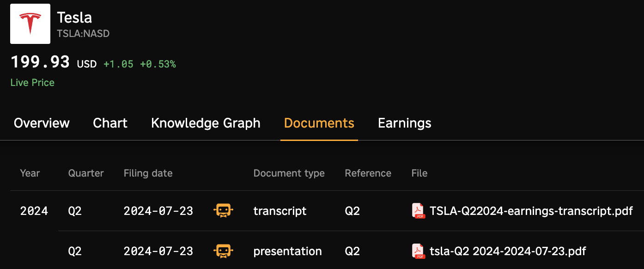The width and height of the screenshot is (644, 269).
Task: Click the Document type column header
Action: pos(289,173)
